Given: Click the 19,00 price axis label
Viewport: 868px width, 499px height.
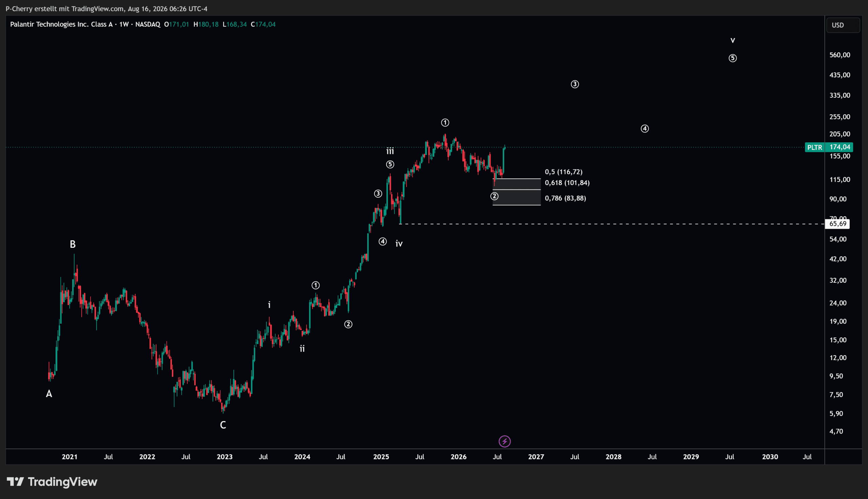Looking at the screenshot, I should [838, 321].
